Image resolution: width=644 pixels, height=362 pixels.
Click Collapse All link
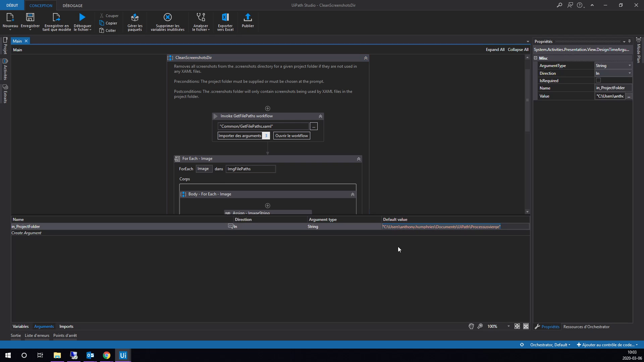pyautogui.click(x=518, y=50)
